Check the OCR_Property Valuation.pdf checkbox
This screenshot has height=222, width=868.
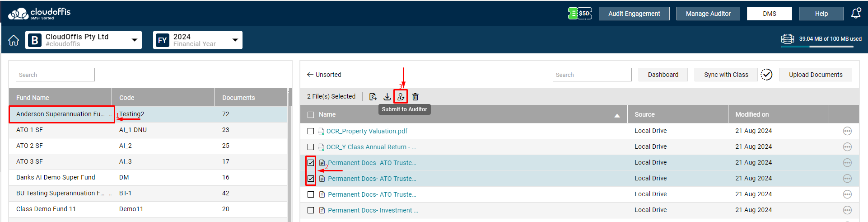pyautogui.click(x=311, y=131)
